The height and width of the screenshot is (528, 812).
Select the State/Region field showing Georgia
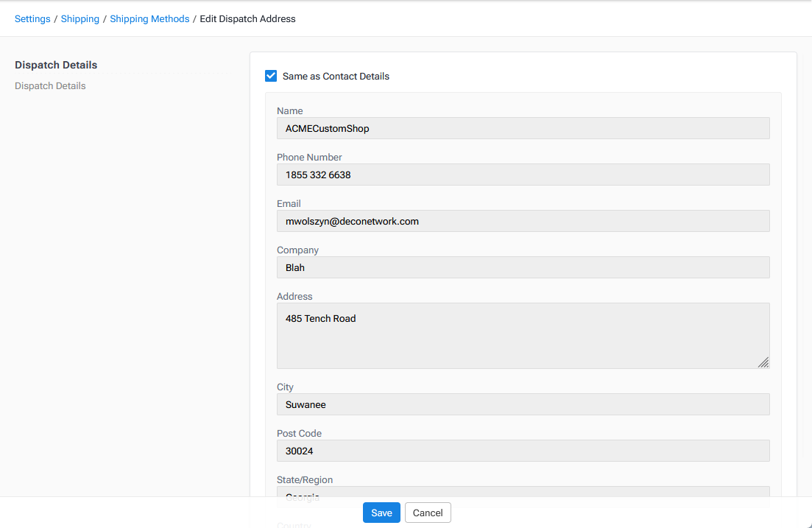point(523,493)
